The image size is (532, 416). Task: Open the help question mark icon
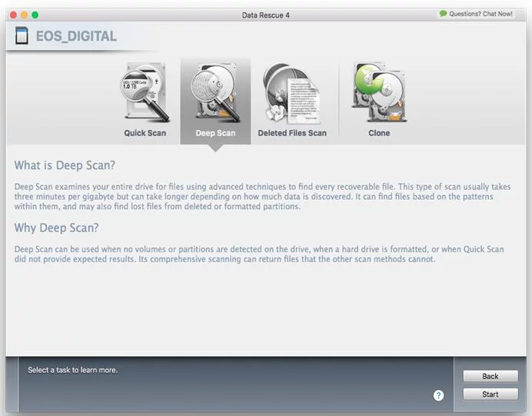coord(438,395)
